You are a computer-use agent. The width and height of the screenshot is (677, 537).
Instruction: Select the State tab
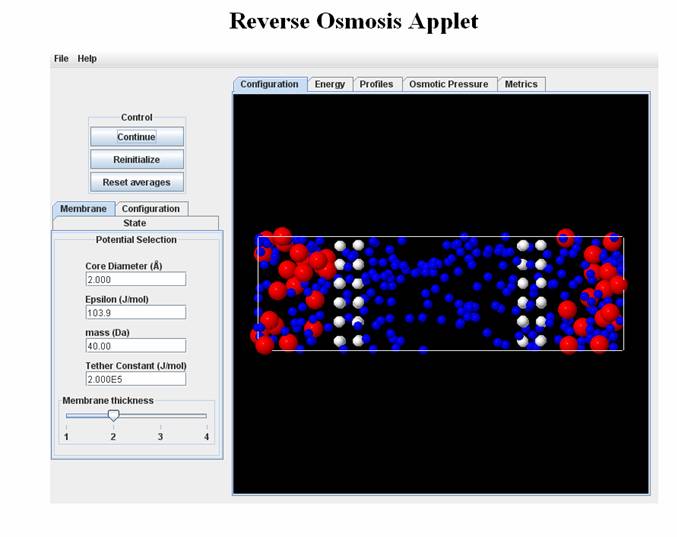[135, 223]
